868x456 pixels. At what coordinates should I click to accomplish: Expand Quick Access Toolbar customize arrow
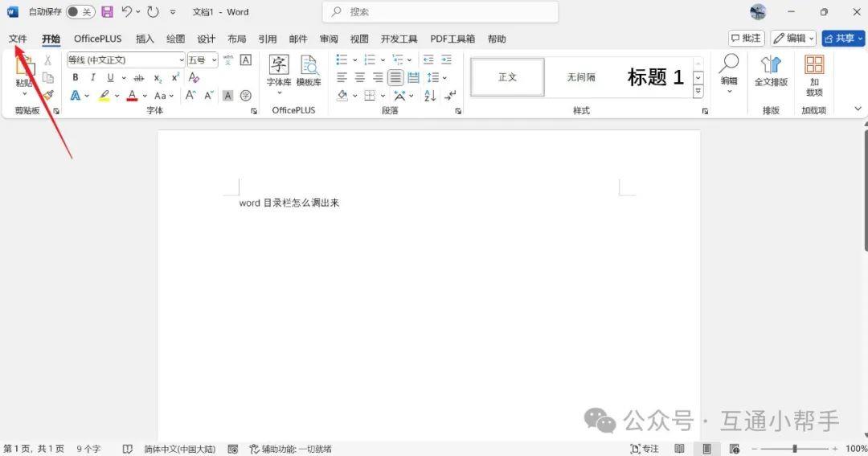pyautogui.click(x=173, y=11)
